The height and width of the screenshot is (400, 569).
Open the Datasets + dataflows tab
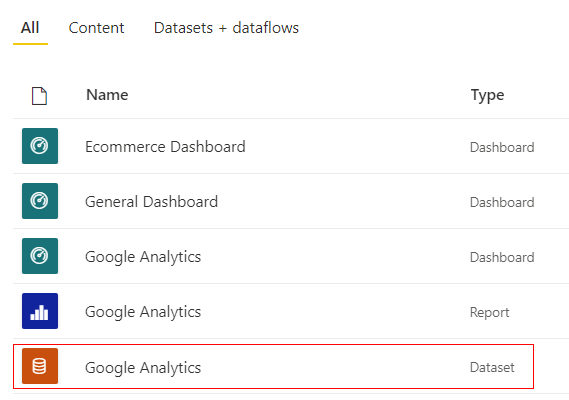point(226,28)
